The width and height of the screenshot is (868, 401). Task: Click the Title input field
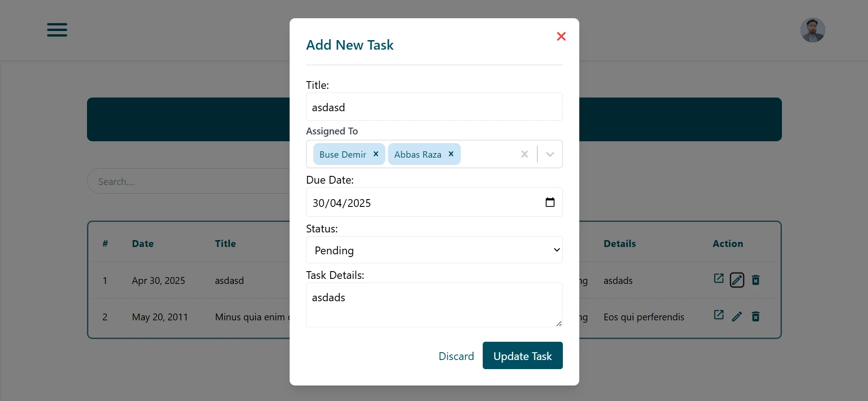(x=434, y=107)
